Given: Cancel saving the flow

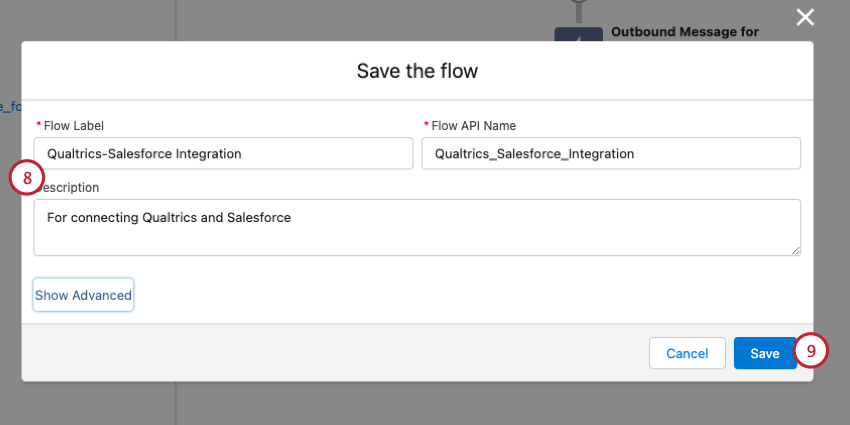Looking at the screenshot, I should coord(687,353).
